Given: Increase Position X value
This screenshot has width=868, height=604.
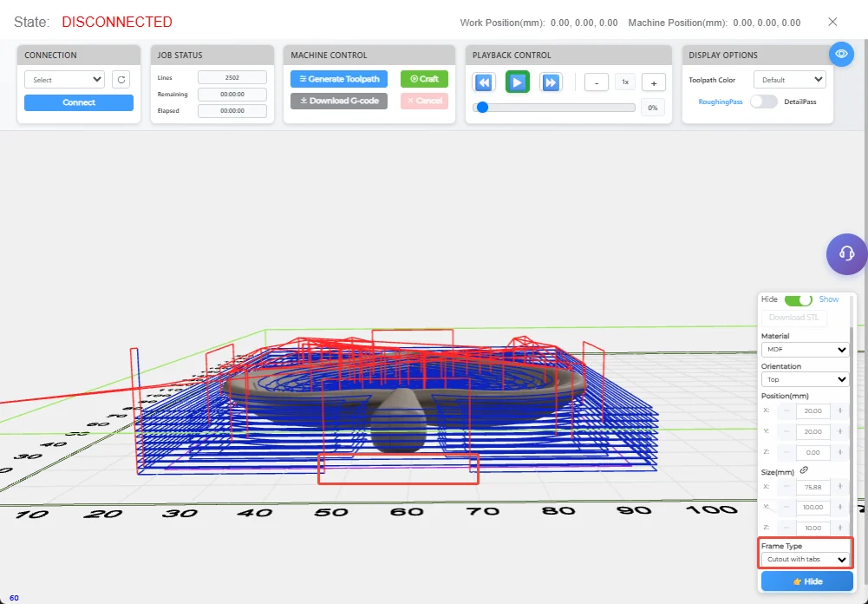Looking at the screenshot, I should click(x=839, y=410).
